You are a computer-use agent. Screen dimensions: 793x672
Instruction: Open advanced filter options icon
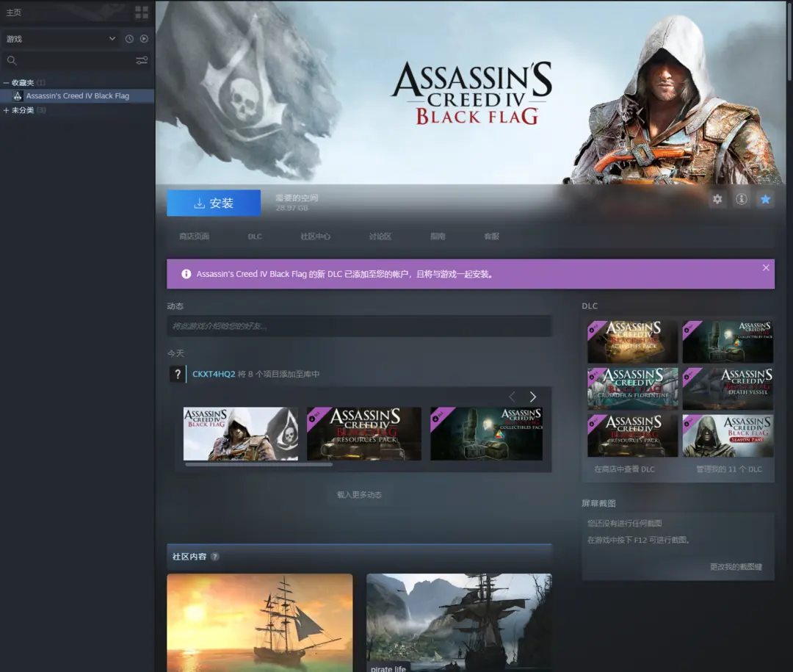[x=142, y=61]
